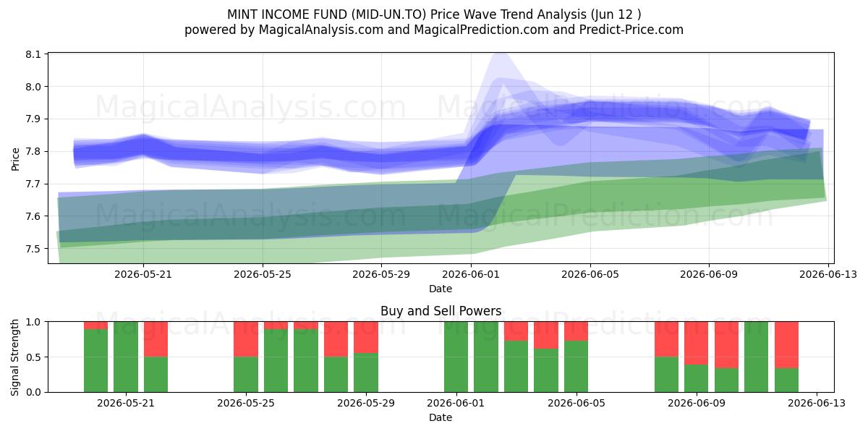The width and height of the screenshot is (868, 434).
Task: Select the full green bar above 2026-05-21
Action: [126, 357]
